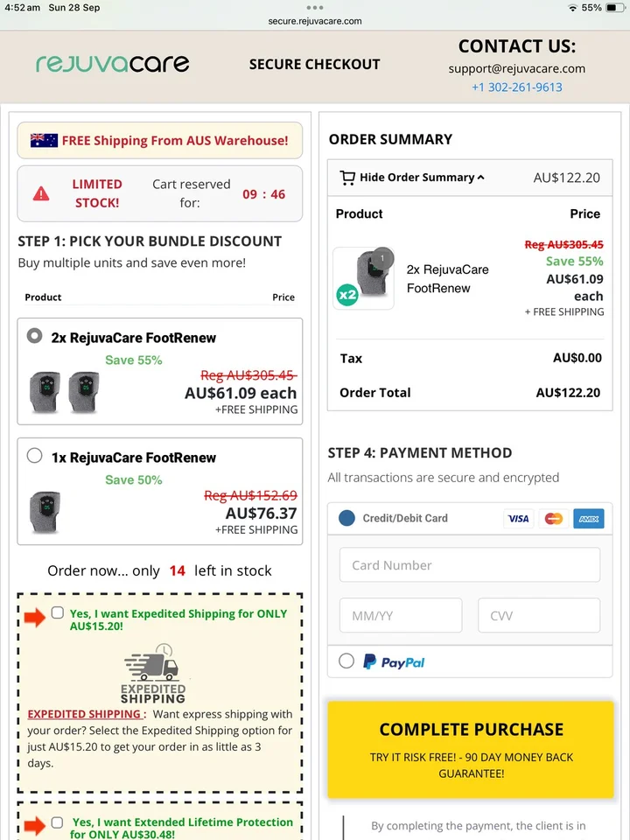Image resolution: width=630 pixels, height=840 pixels.
Task: Select Credit/Debit Card payment option
Action: 346,518
